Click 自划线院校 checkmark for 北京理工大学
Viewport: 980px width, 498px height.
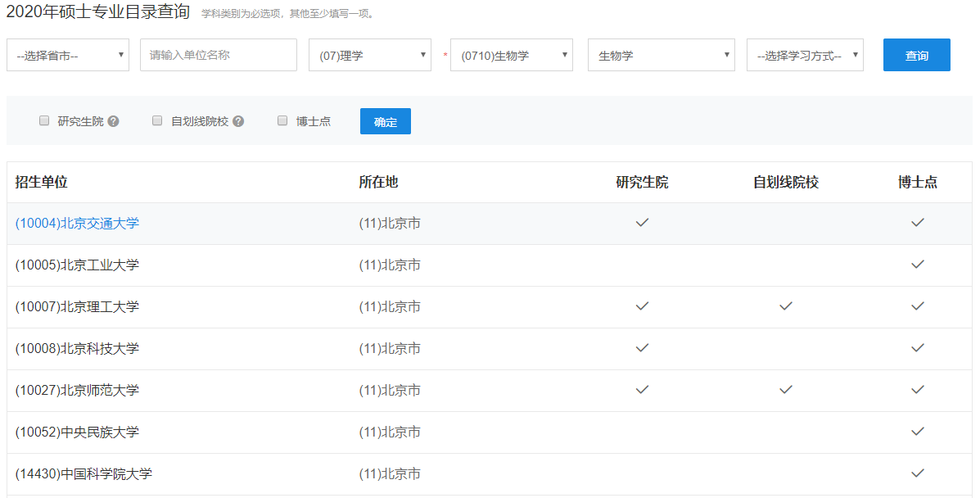coord(786,306)
